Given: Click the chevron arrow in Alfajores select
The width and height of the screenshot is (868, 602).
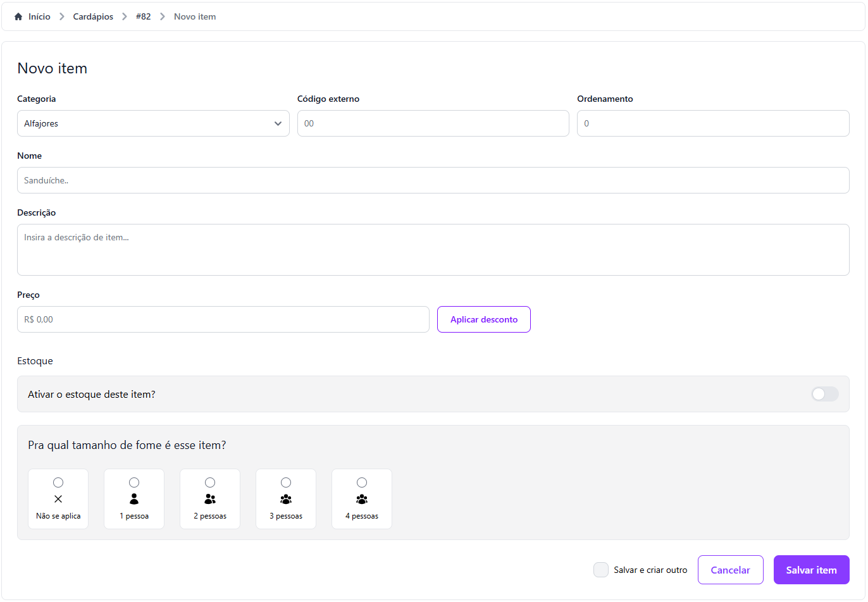Looking at the screenshot, I should [x=278, y=123].
